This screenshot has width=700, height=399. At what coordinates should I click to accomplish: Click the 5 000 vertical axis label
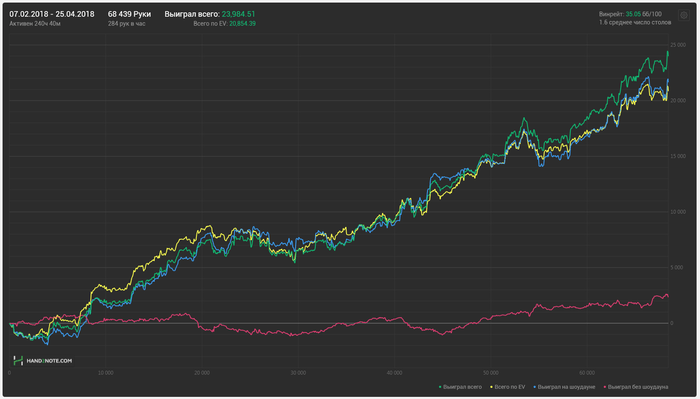coord(677,268)
